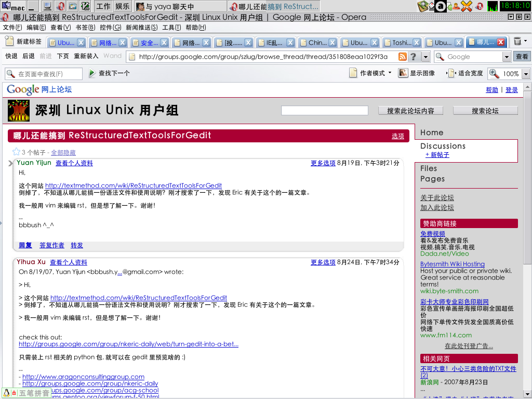The width and height of the screenshot is (532, 399).
Task: Open the 100% zoom level dropdown
Action: pos(526,74)
